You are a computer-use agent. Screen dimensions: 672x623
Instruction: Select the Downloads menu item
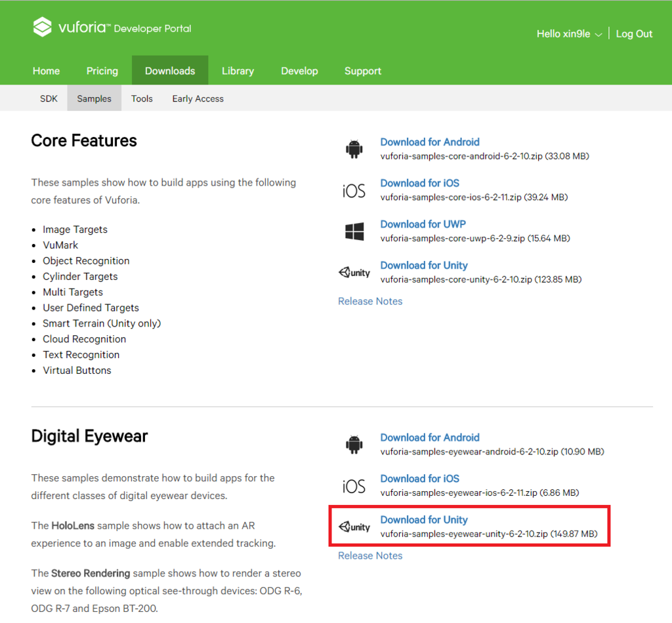[170, 70]
